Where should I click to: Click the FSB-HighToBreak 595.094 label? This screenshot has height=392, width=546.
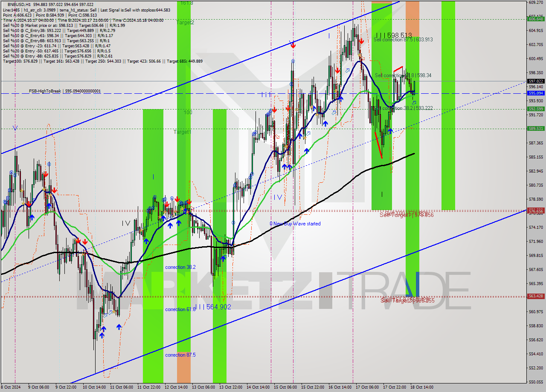[65, 91]
